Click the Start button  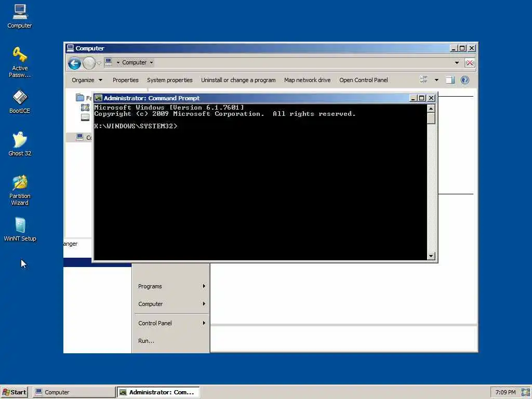pos(14,392)
